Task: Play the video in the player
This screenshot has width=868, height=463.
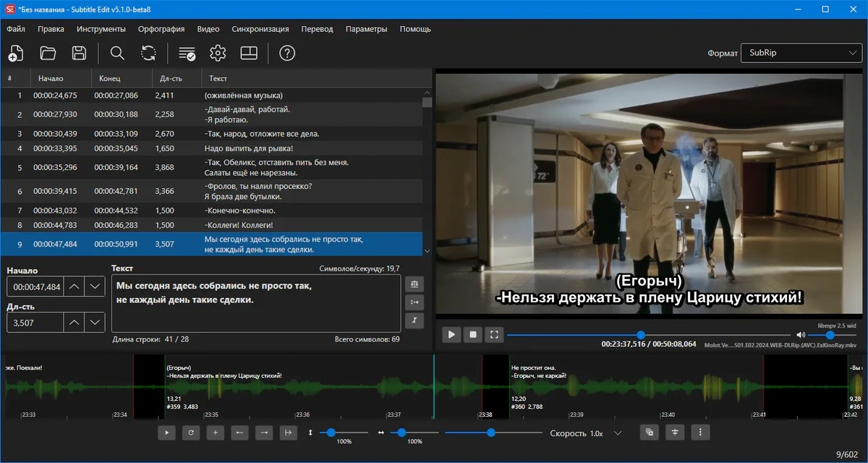Action: 451,335
